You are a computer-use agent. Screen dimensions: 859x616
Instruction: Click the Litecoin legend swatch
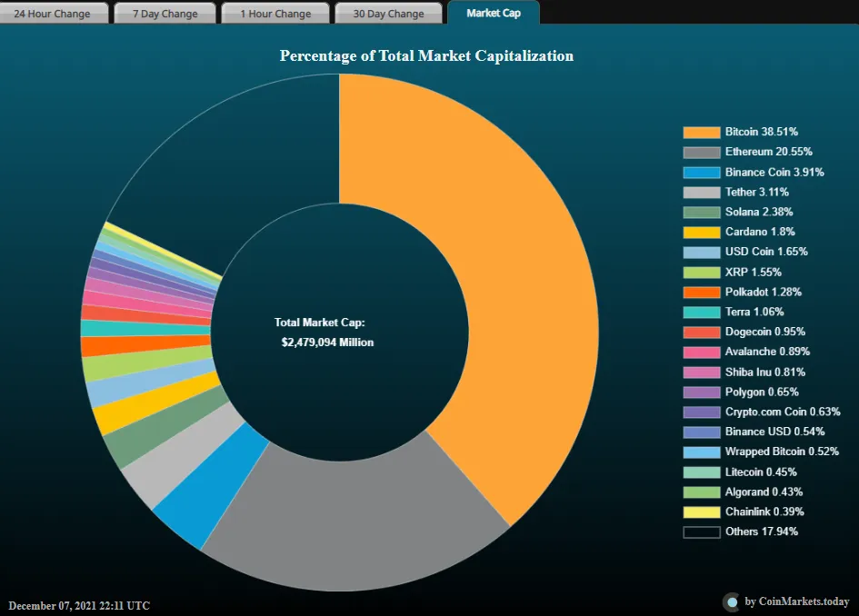[701, 472]
